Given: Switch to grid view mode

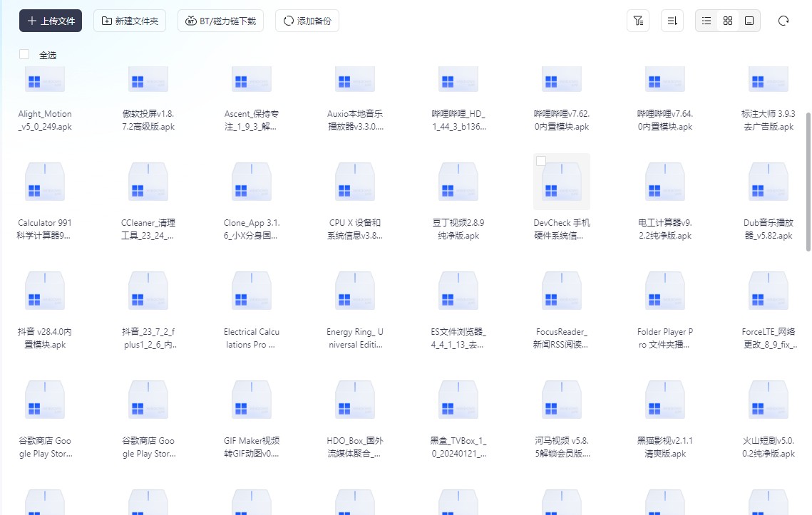Looking at the screenshot, I should click(728, 21).
